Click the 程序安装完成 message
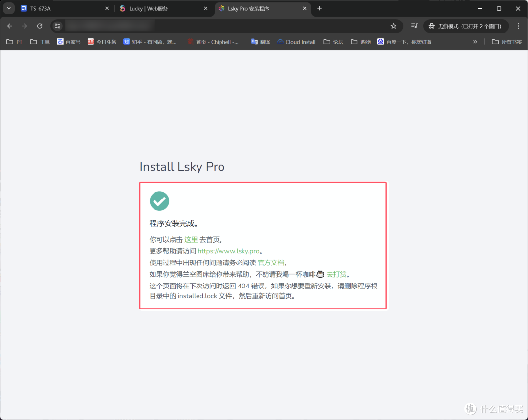This screenshot has width=528, height=420. click(174, 223)
